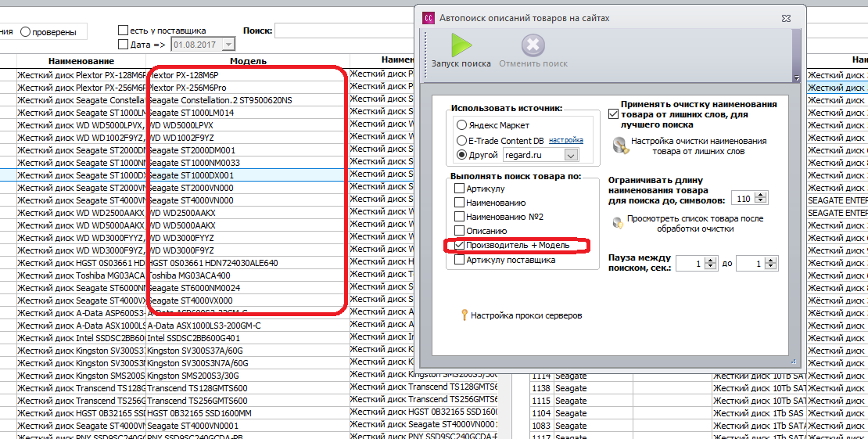The image size is (868, 439).
Task: Decrease second pause 'до' value stepper
Action: click(771, 267)
